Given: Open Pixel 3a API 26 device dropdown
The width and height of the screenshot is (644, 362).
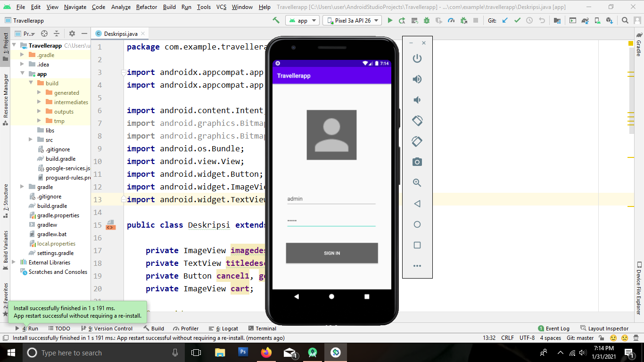Looking at the screenshot, I should pyautogui.click(x=352, y=20).
